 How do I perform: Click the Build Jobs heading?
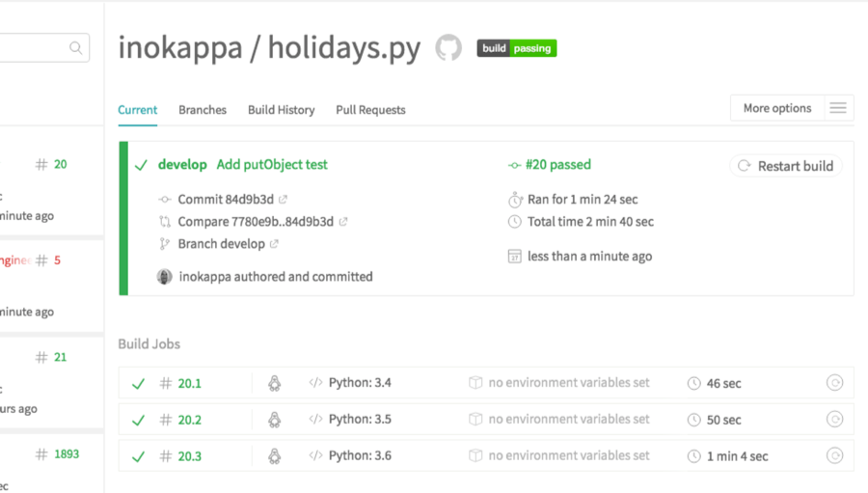tap(149, 344)
